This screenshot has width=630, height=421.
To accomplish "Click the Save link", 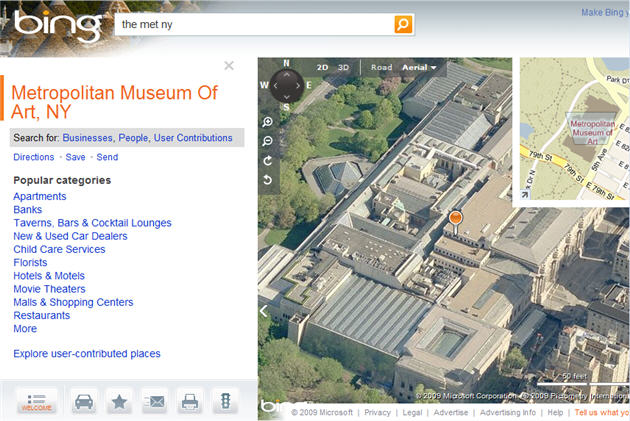I will coord(76,157).
